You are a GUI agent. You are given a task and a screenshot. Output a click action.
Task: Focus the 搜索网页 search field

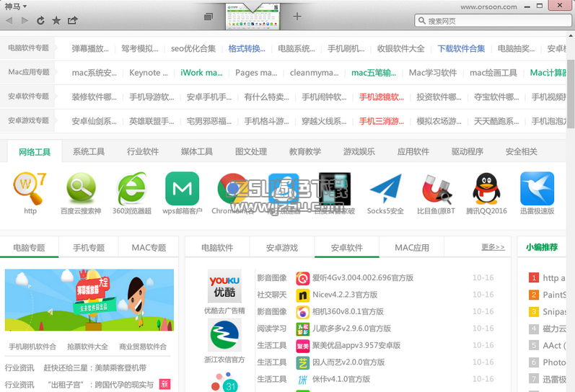point(493,20)
